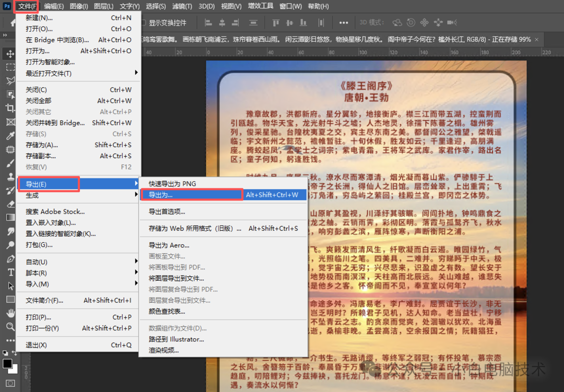
Task: Close the document tab with X
Action: 537,40
